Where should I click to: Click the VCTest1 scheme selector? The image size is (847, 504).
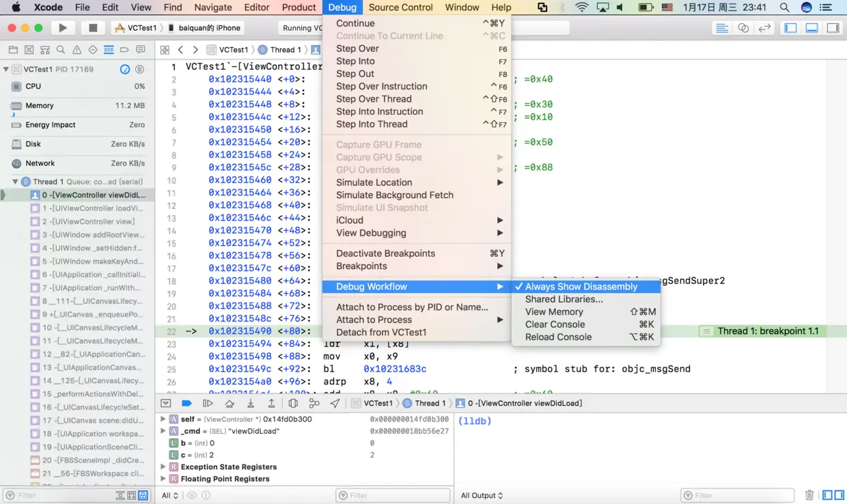(x=135, y=28)
